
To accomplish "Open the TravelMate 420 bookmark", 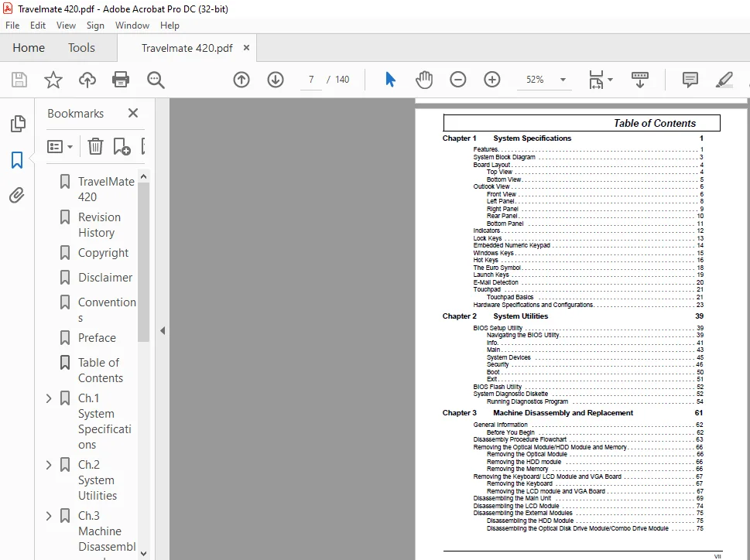I will pyautogui.click(x=106, y=190).
